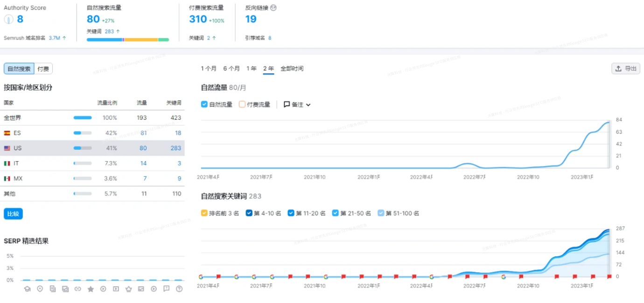This screenshot has width=644, height=303.
Task: Click the info icon beside 反向链接
Action: tap(274, 7)
